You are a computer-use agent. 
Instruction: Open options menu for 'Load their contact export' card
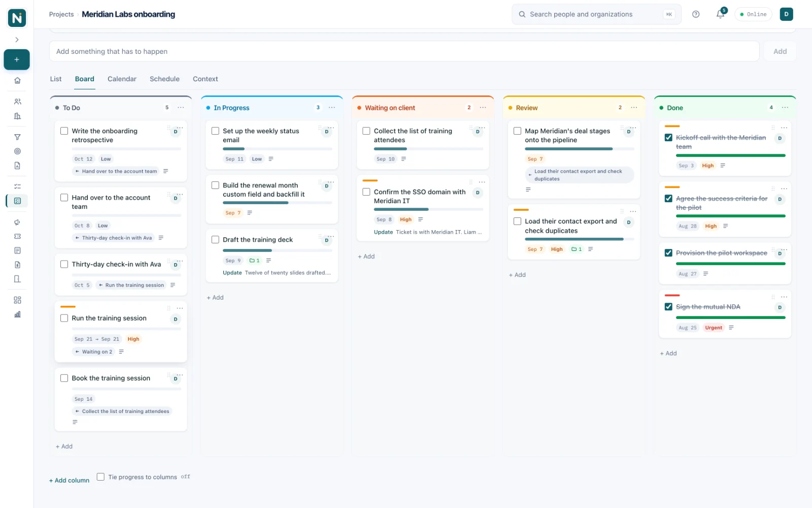click(x=633, y=211)
